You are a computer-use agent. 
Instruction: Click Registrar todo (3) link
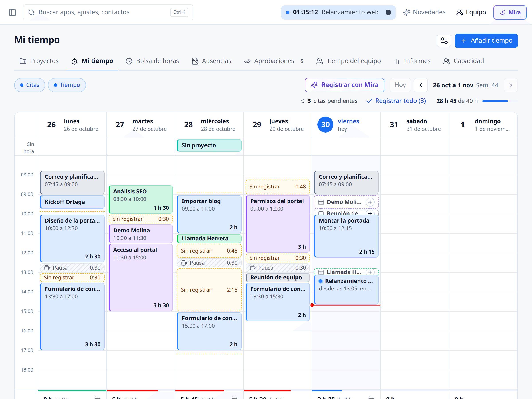point(396,101)
